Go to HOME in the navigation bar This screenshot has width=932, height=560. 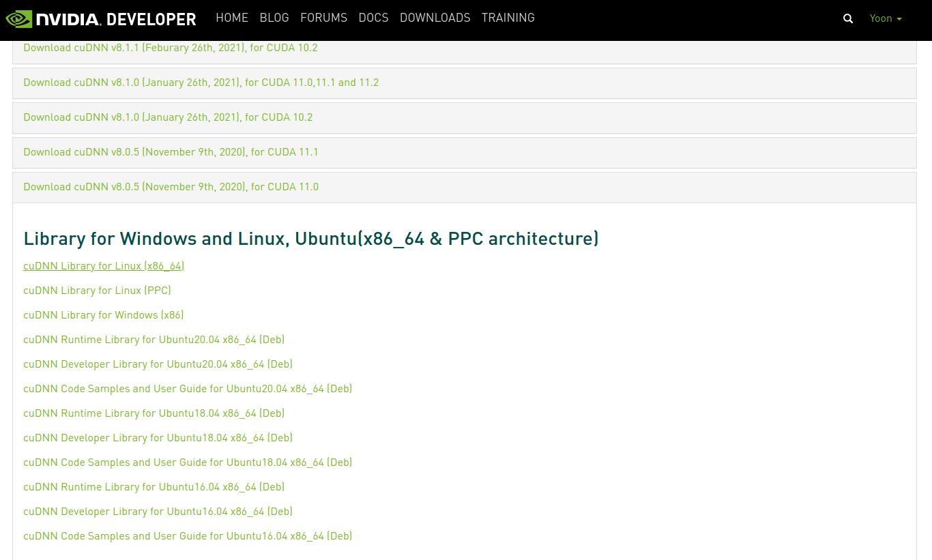point(232,18)
